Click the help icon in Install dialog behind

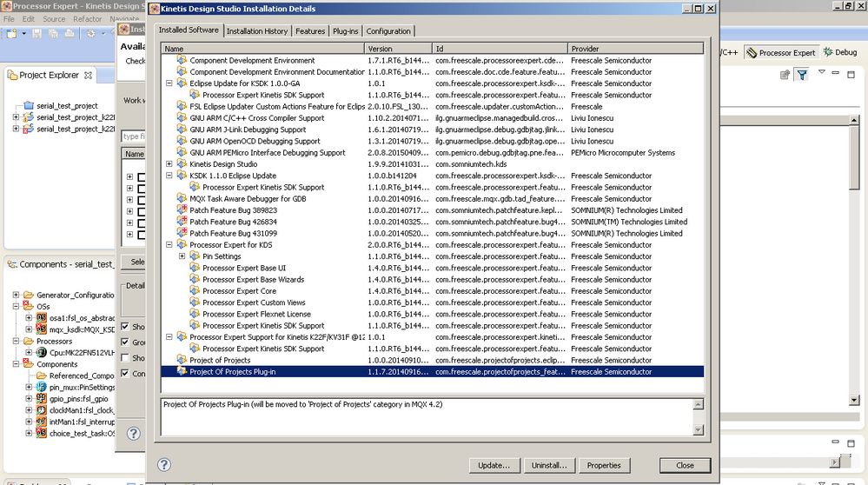pyautogui.click(x=134, y=434)
